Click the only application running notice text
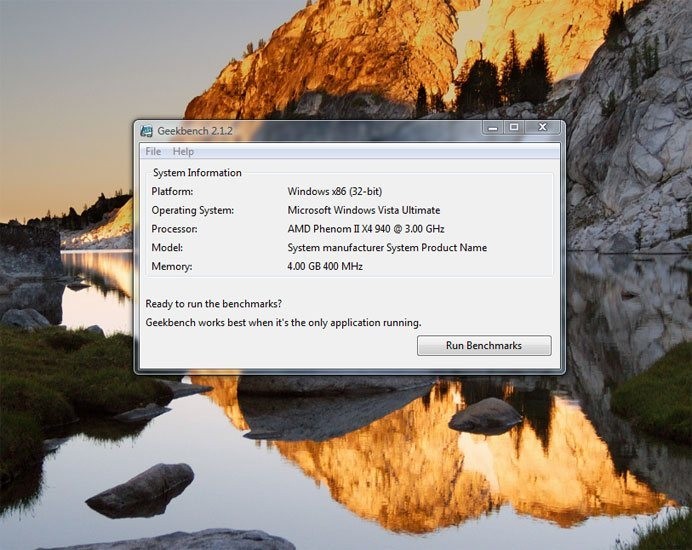The height and width of the screenshot is (550, 692). 283,323
